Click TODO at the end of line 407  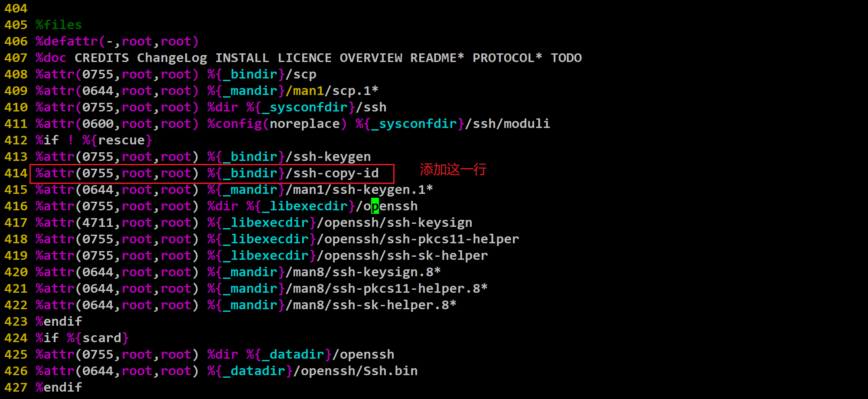click(566, 58)
